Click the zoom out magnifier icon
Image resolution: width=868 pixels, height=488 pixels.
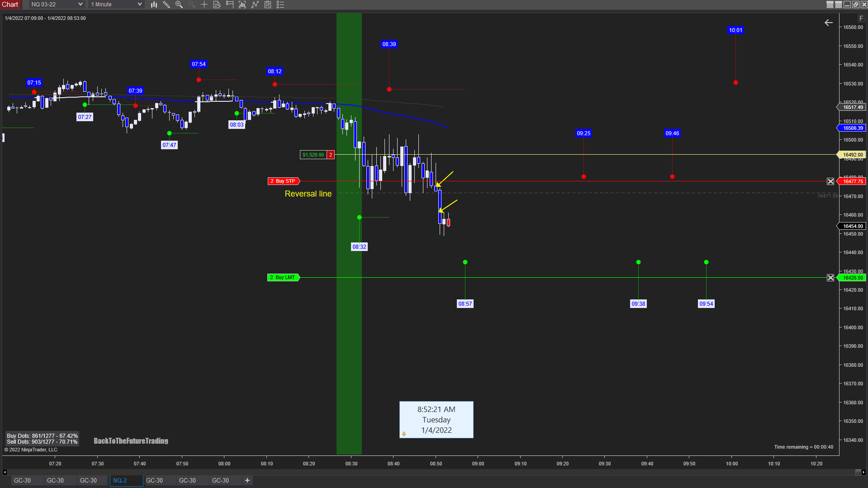[x=192, y=5]
